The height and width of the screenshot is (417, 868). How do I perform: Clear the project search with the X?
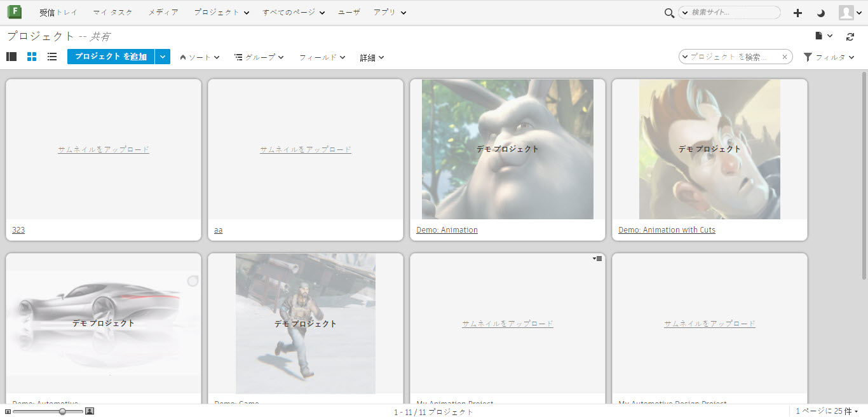coord(785,57)
